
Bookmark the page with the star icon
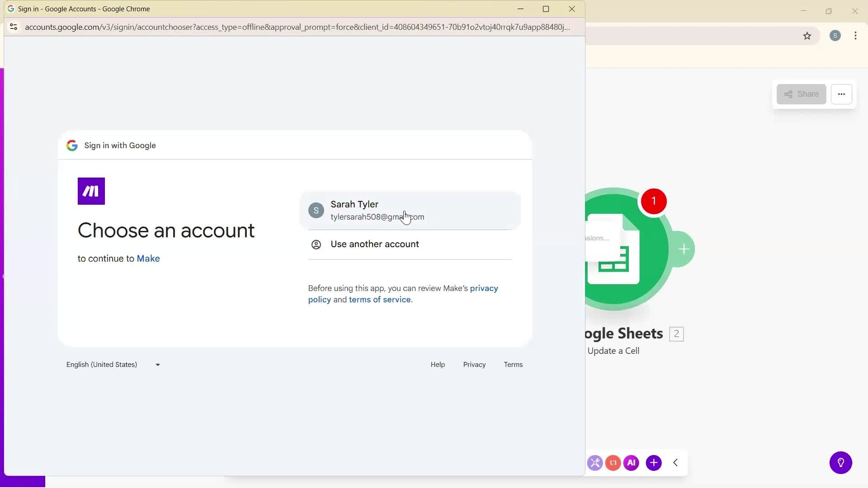(x=807, y=36)
